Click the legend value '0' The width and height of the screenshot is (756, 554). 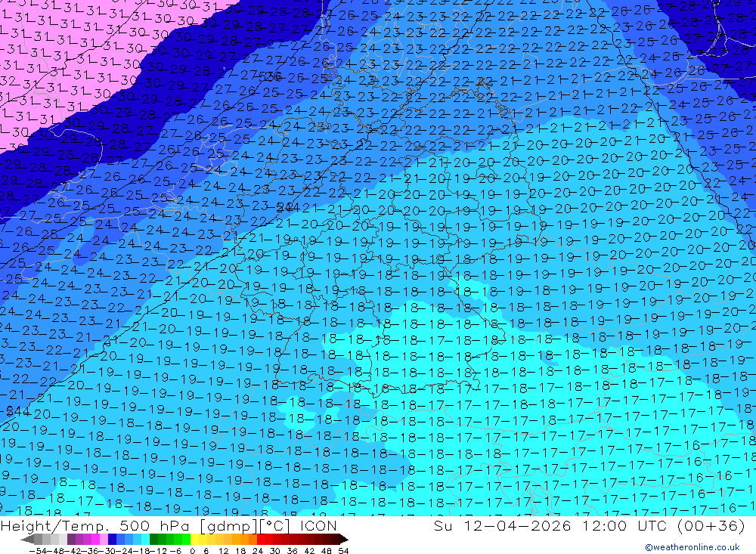(192, 551)
